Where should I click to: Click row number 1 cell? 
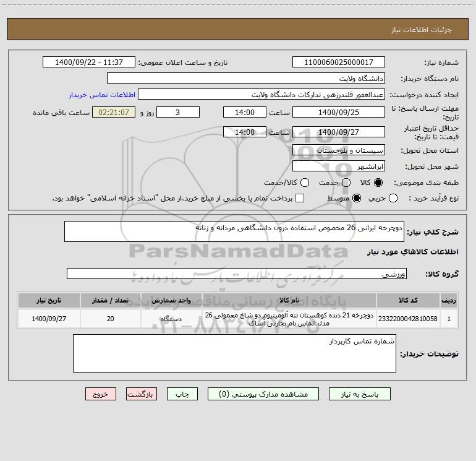[x=449, y=319]
